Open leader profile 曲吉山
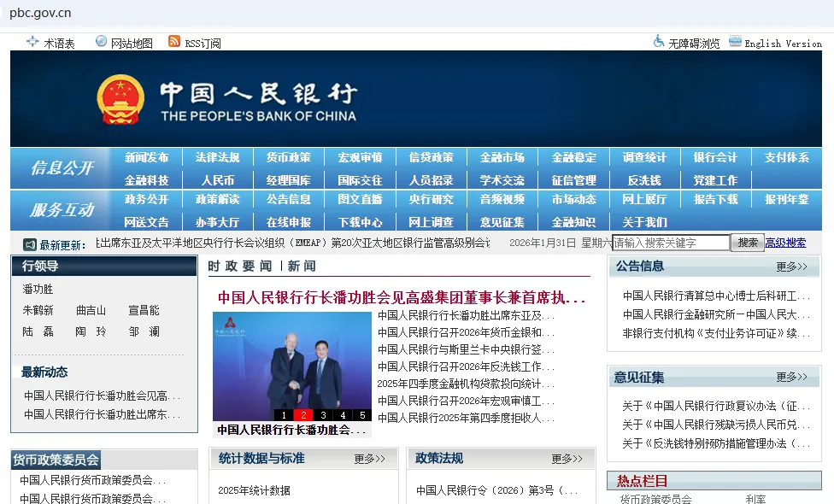 tap(91, 310)
